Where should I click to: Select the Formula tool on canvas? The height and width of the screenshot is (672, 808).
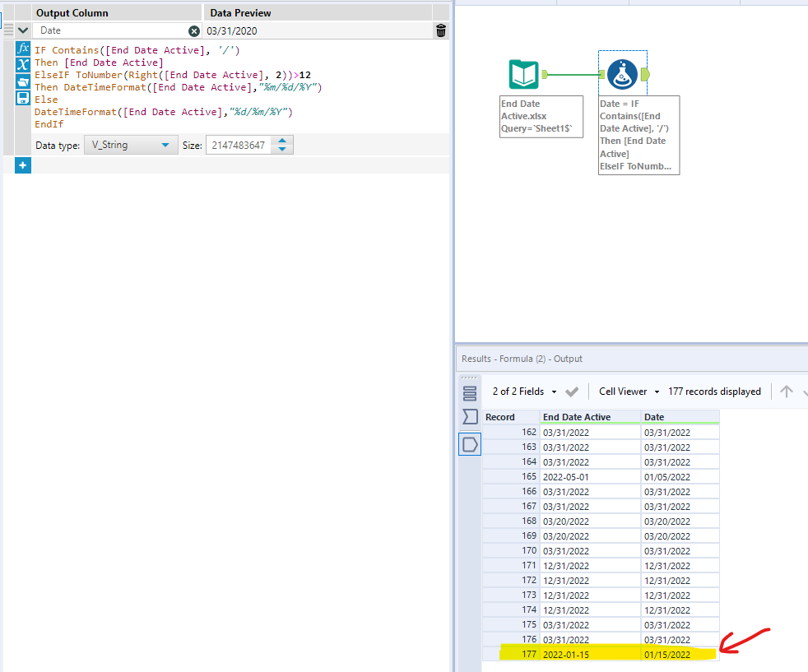click(623, 75)
